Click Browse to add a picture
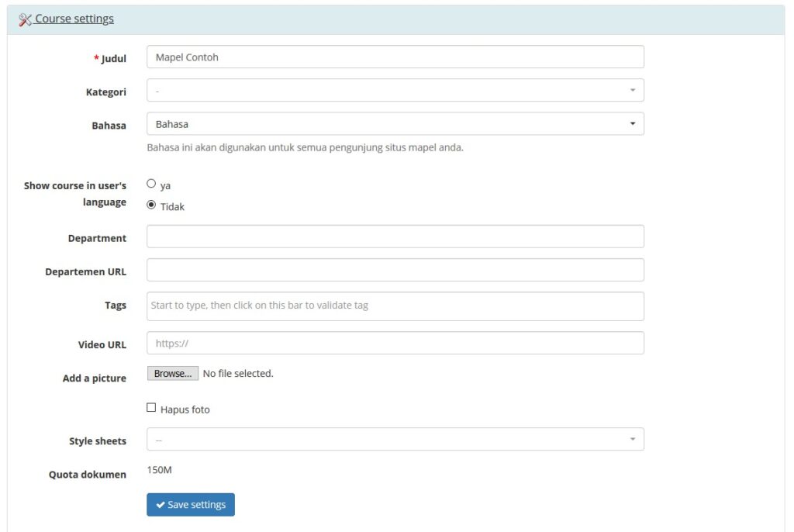 tap(173, 374)
